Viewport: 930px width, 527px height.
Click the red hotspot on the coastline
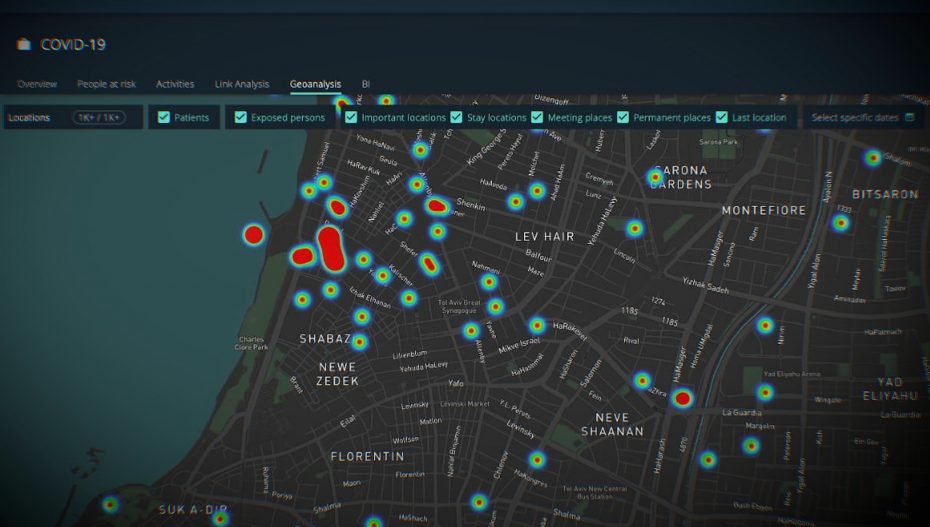click(x=254, y=235)
